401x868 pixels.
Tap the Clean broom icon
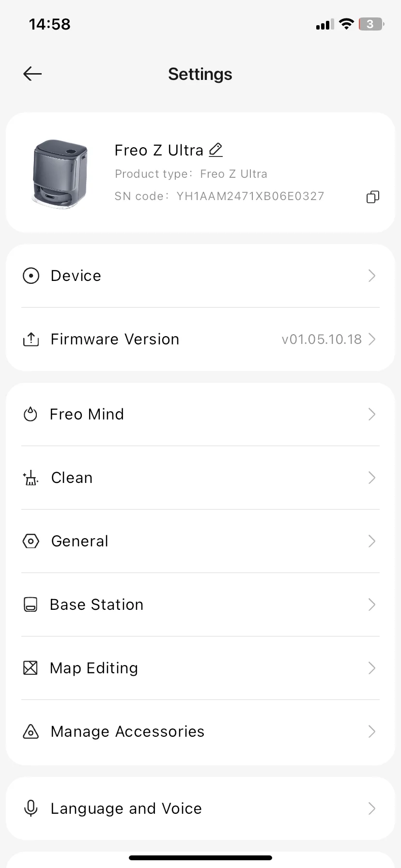tap(31, 478)
